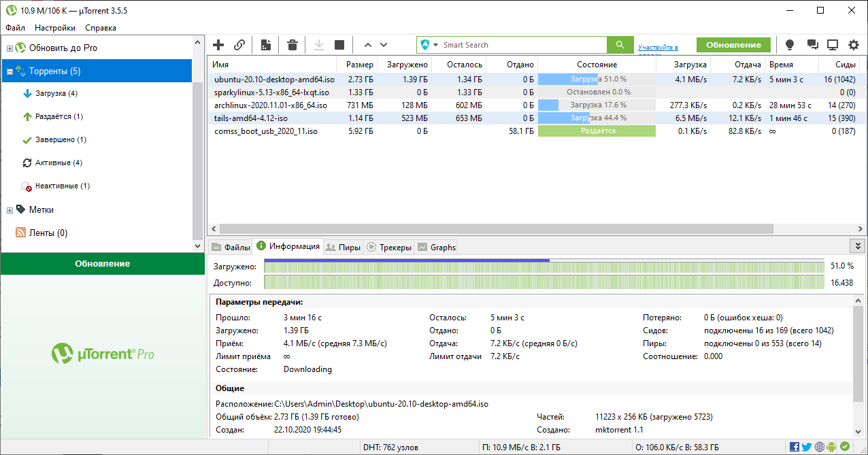The height and width of the screenshot is (455, 868).
Task: Add a torrent with the plus icon
Action: pyautogui.click(x=218, y=45)
